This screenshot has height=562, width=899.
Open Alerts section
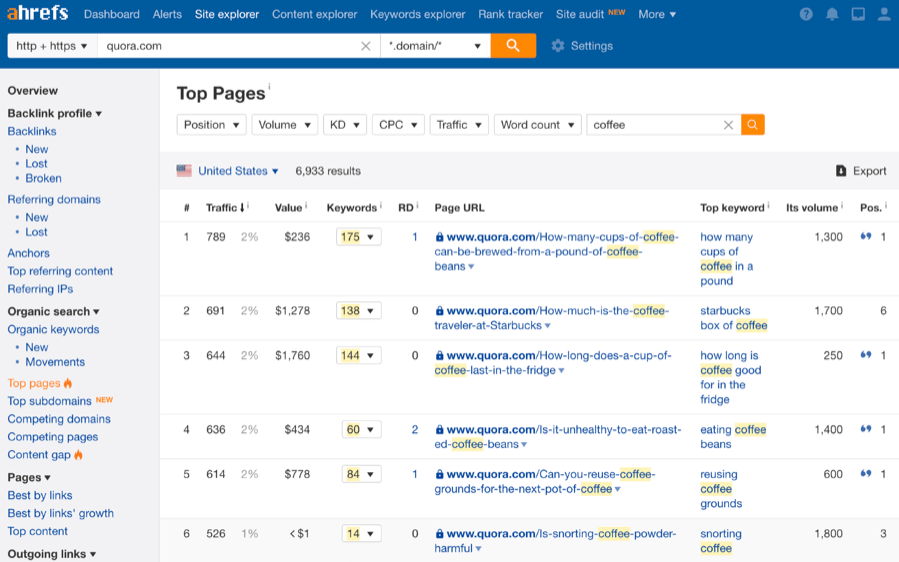click(167, 14)
